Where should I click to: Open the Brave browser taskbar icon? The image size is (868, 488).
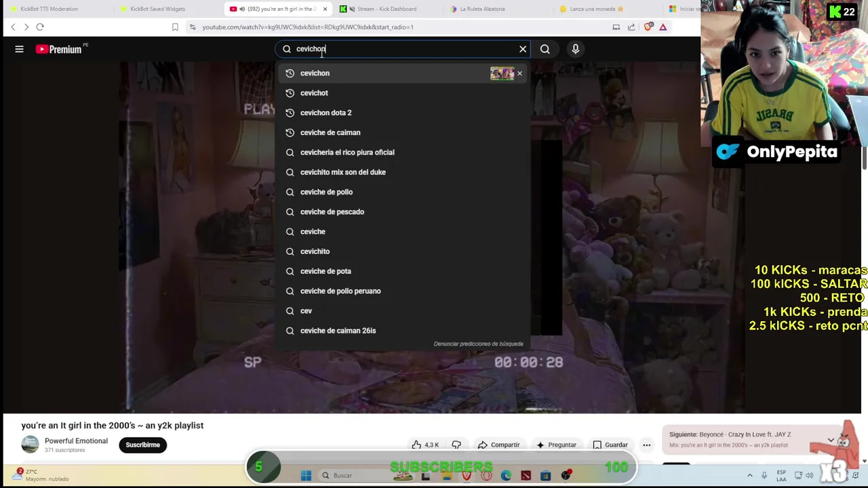pos(467,475)
